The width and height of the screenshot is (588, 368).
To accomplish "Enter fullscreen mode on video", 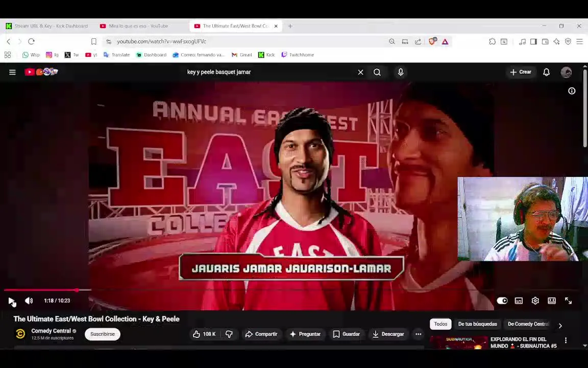I will tap(568, 301).
